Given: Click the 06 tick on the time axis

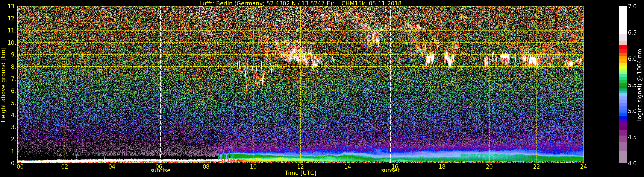Looking at the screenshot, I should (x=159, y=166).
